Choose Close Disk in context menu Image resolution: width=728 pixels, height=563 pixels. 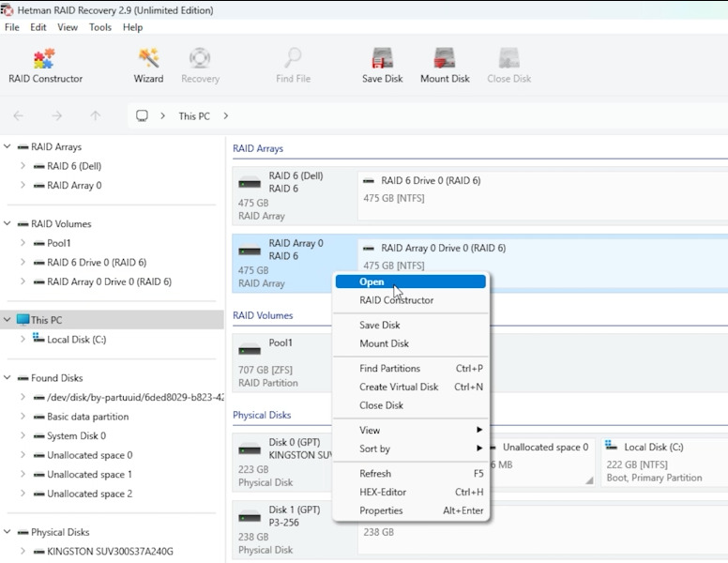(410, 405)
